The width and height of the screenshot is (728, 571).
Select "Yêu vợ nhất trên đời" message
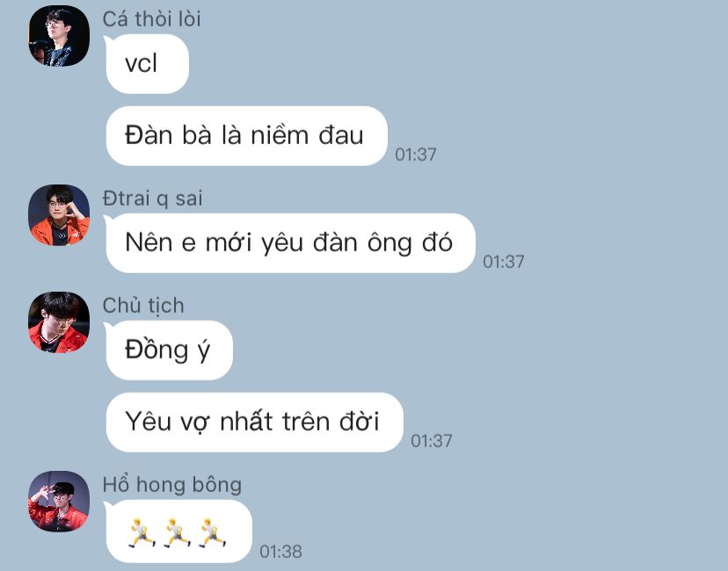tap(254, 423)
